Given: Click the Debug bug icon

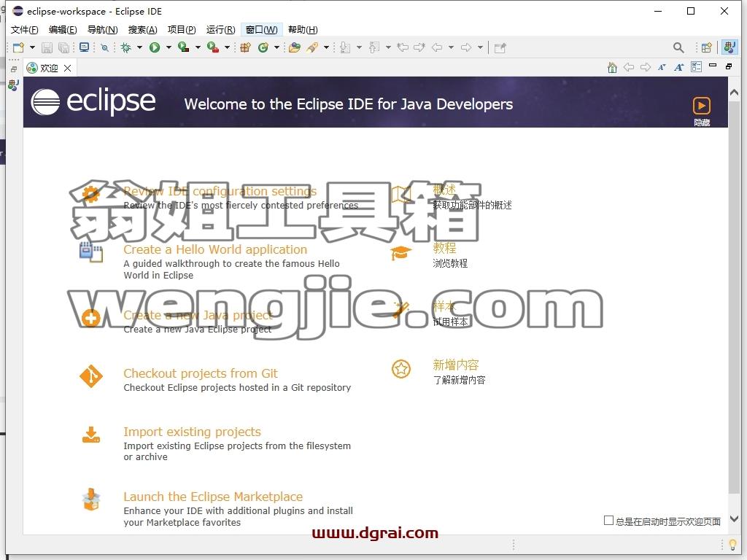Looking at the screenshot, I should [x=126, y=47].
